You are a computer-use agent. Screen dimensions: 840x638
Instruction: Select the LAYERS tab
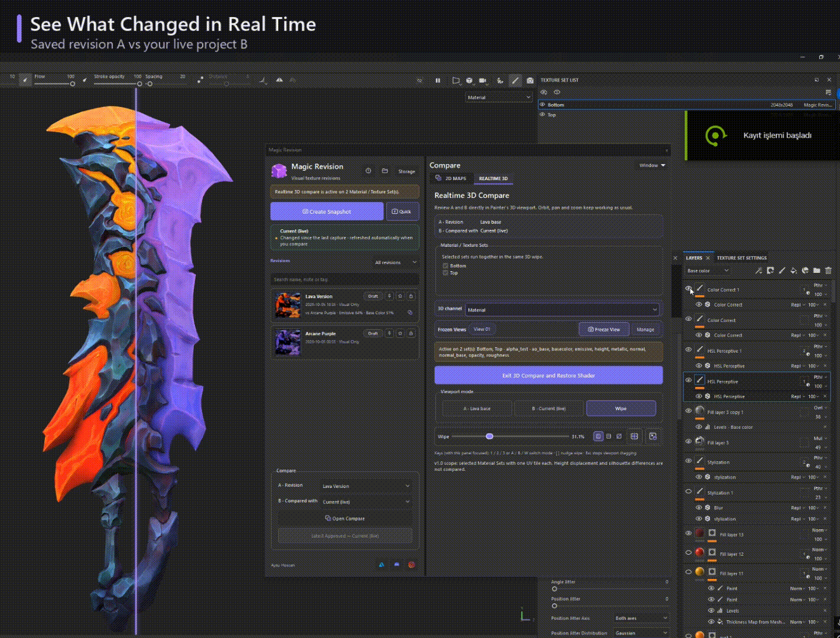[x=694, y=258]
